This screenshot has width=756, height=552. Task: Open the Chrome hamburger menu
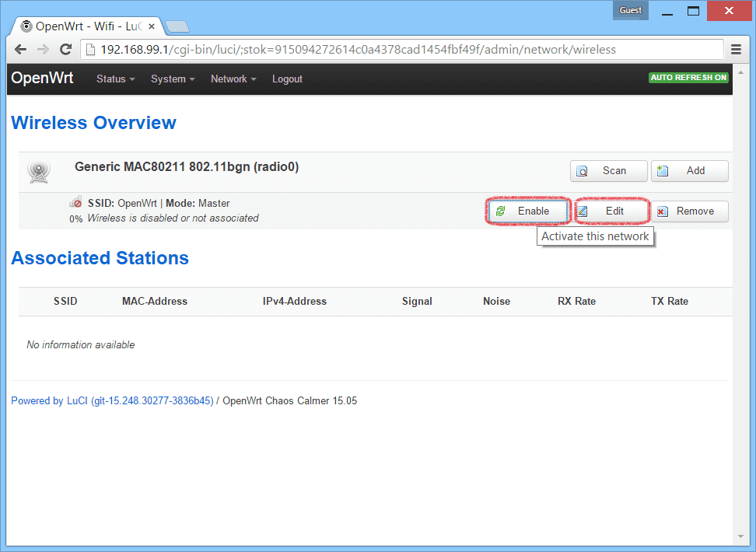(736, 50)
